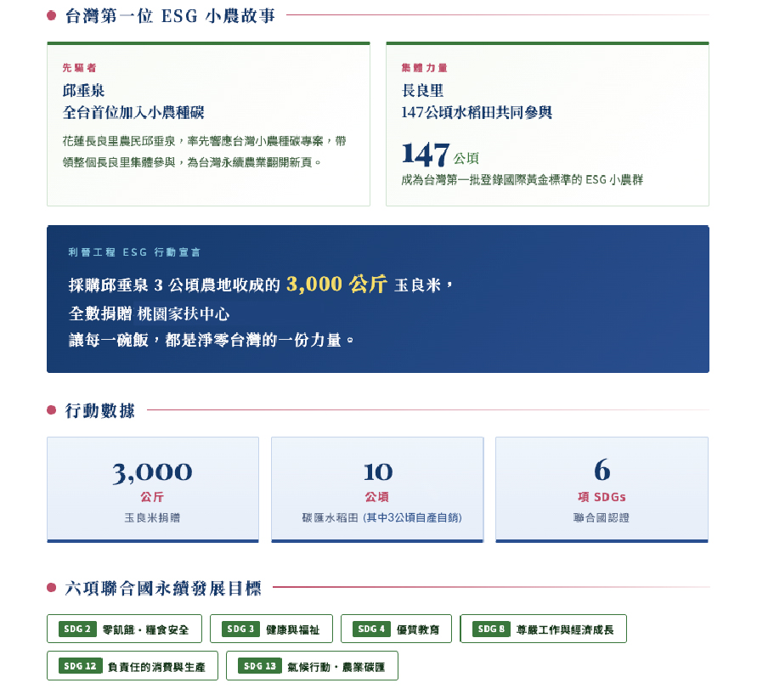
Task: Click the SDG 12 負責任的消費與生產 tag
Action: pos(132,666)
